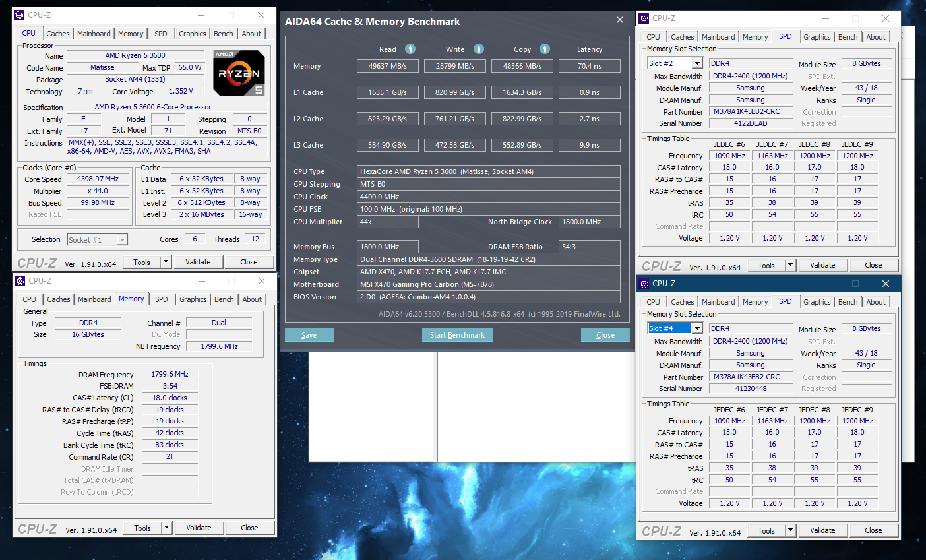Click the AMD Ryzen 5 logo image

point(239,73)
